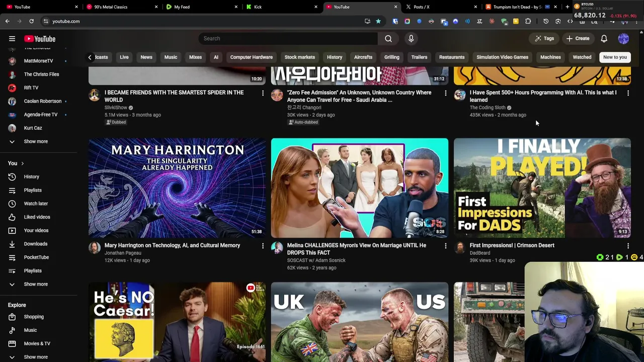The height and width of the screenshot is (362, 644).
Task: Click the Tags button
Action: (x=544, y=38)
